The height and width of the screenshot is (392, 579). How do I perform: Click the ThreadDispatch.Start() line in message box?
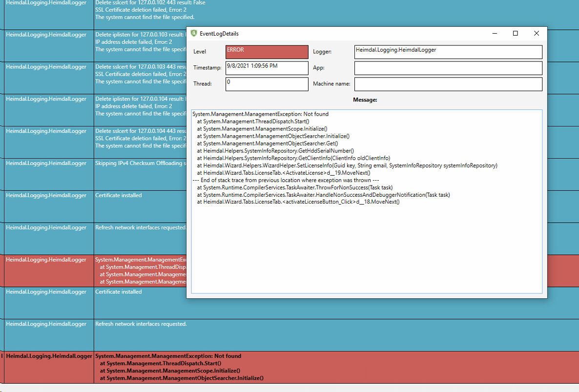253,122
